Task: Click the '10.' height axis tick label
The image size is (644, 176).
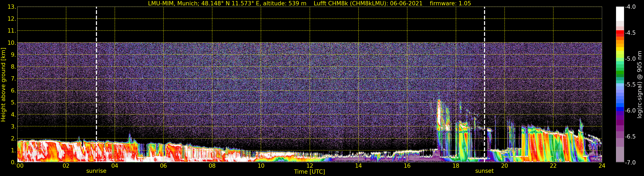Action: coord(12,43)
